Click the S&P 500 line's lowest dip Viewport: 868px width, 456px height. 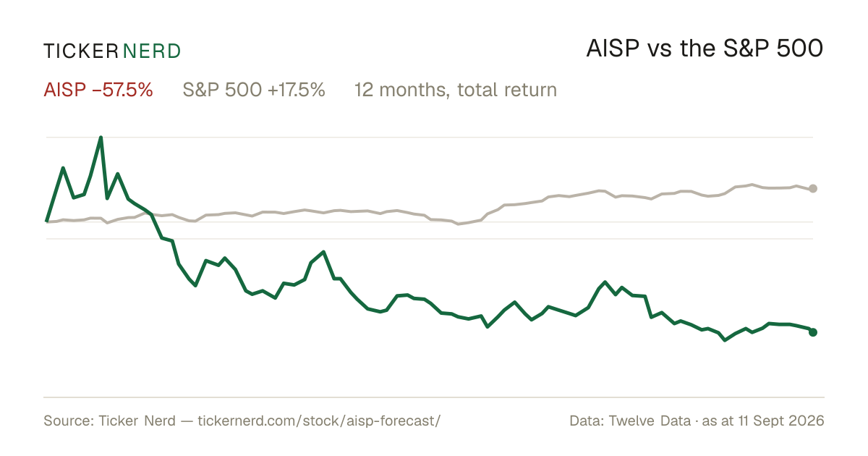(457, 224)
